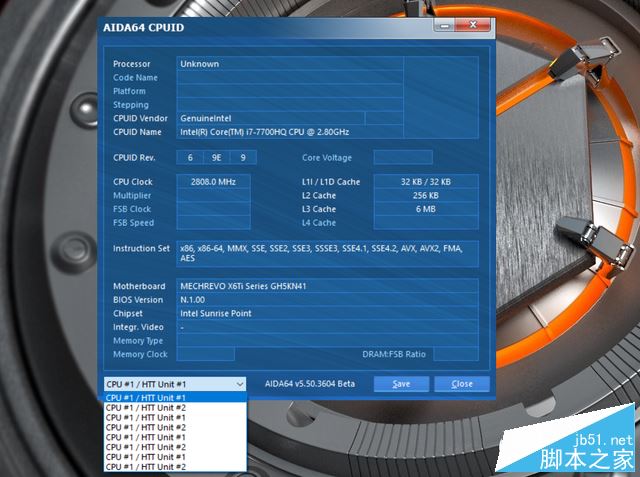Open the CPU / HTT Unit selector combo box
Image resolution: width=640 pixels, height=477 pixels.
(175, 384)
